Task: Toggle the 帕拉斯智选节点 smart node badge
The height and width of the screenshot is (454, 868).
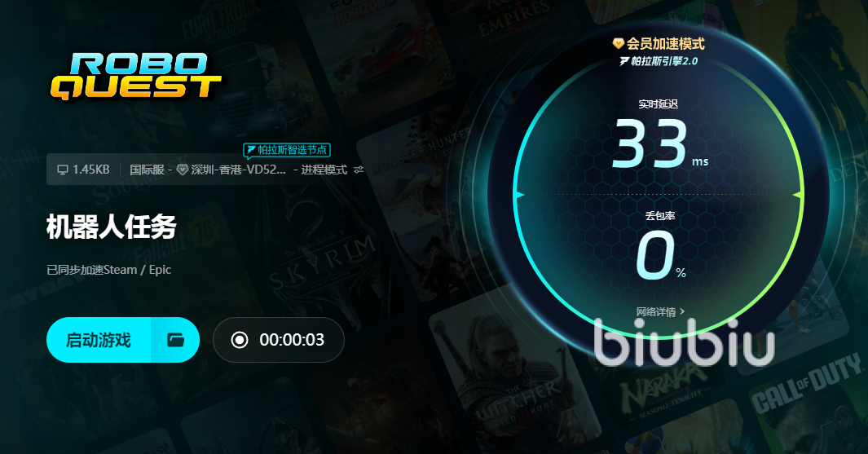Action: pyautogui.click(x=287, y=150)
